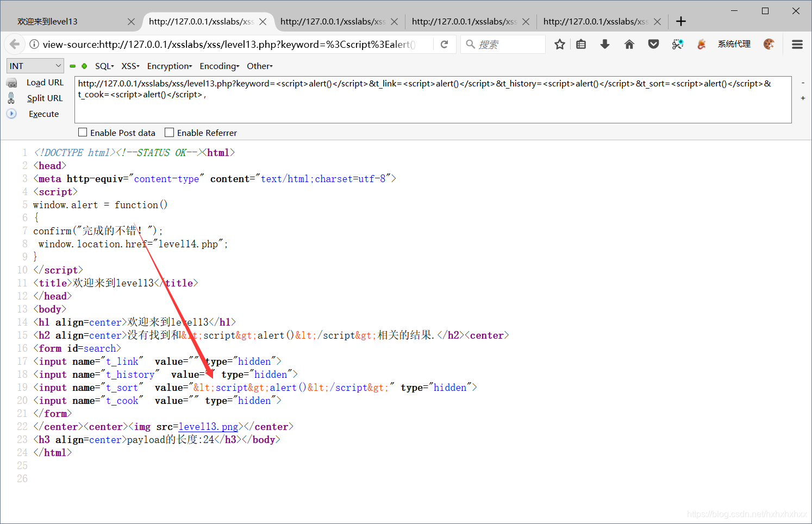Open a new tab with plus button
Viewport: 812px width, 524px height.
[681, 21]
